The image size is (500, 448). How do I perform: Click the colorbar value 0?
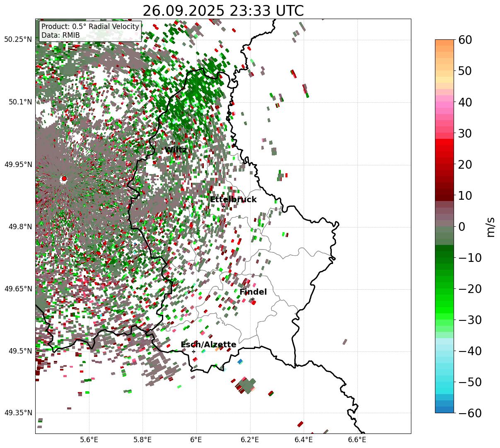click(x=462, y=227)
